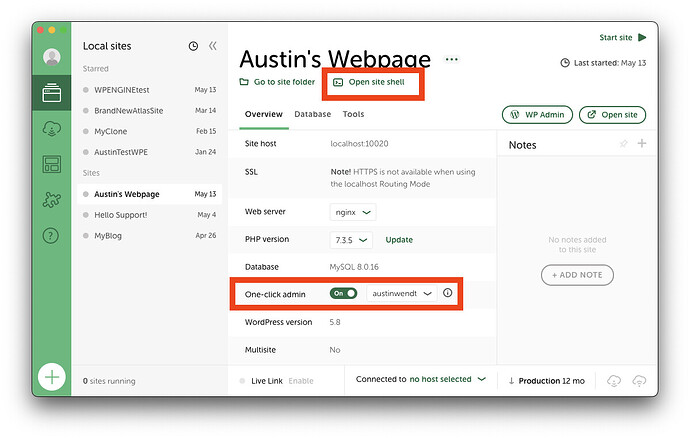Click the localhost:10020 site host value

(x=359, y=144)
